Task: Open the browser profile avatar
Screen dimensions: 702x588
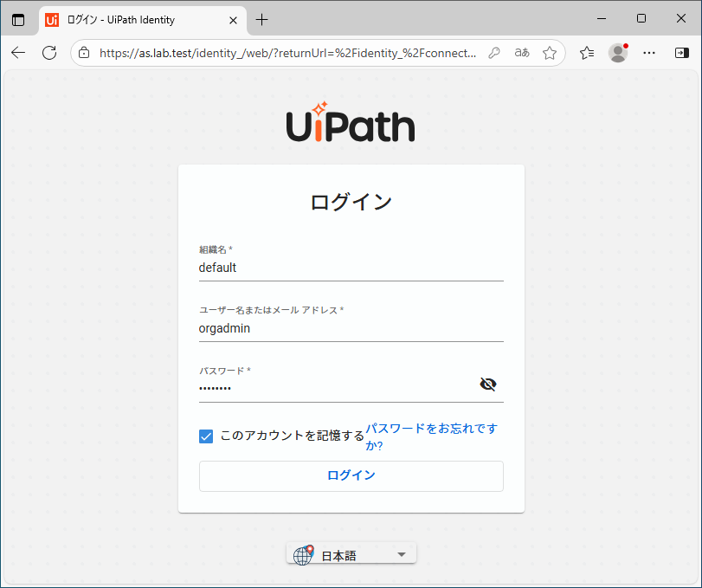Action: [618, 53]
